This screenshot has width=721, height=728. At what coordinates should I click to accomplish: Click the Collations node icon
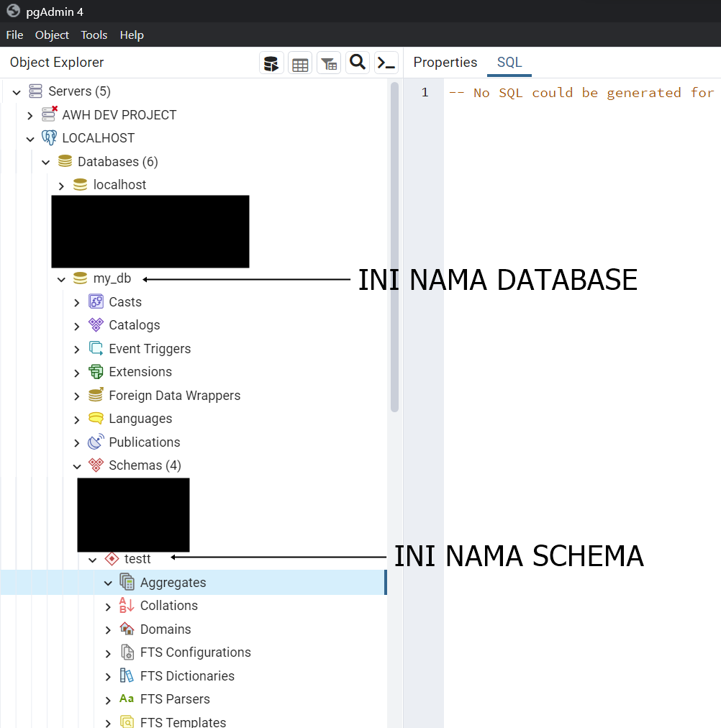tap(127, 605)
